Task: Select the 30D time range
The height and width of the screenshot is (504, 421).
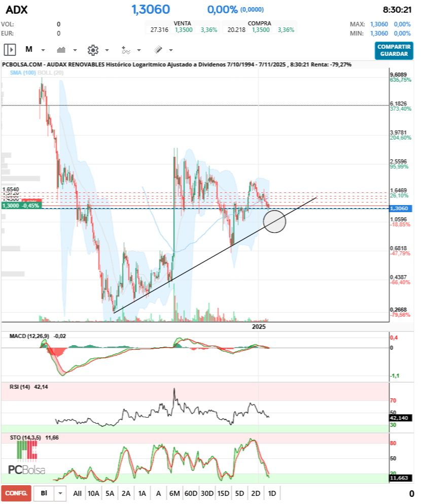Action: [x=207, y=493]
